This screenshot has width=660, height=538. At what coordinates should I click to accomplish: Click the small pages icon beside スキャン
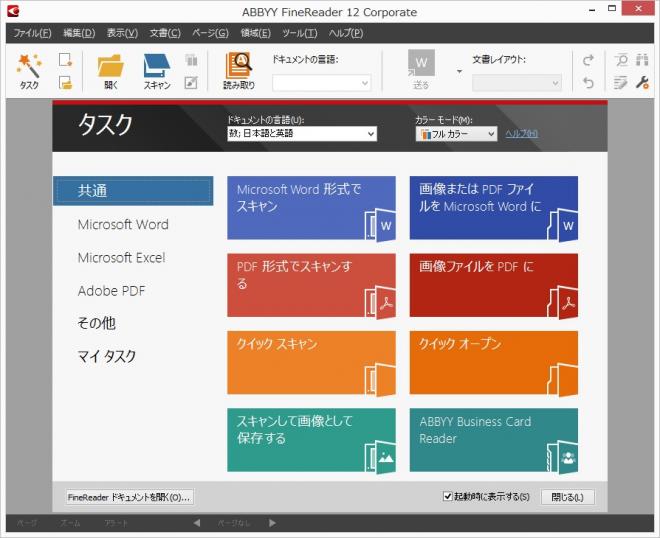(192, 60)
